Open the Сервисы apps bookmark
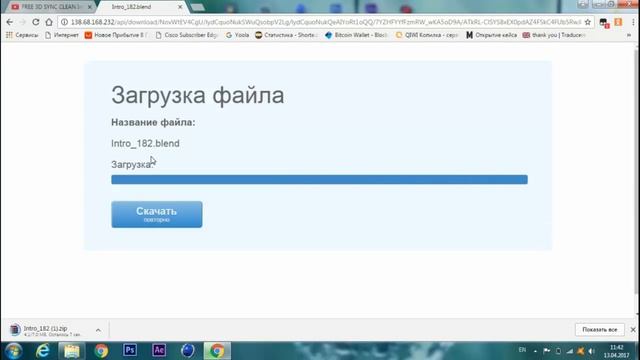 (22, 35)
